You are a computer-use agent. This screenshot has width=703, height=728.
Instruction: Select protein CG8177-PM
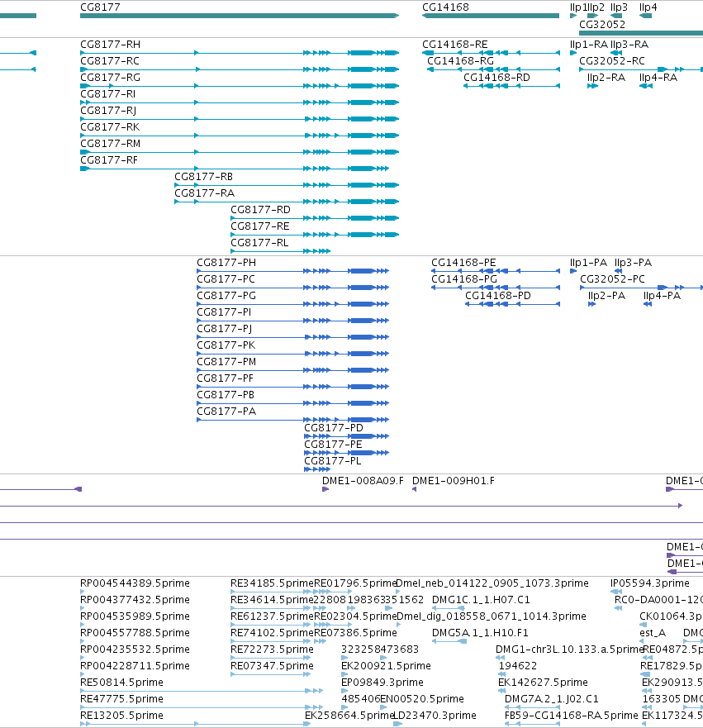(x=226, y=362)
